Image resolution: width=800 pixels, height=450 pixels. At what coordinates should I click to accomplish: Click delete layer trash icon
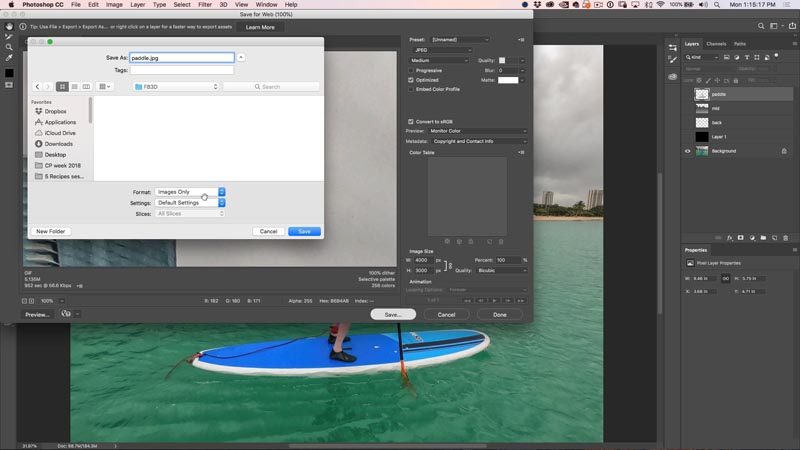point(786,238)
